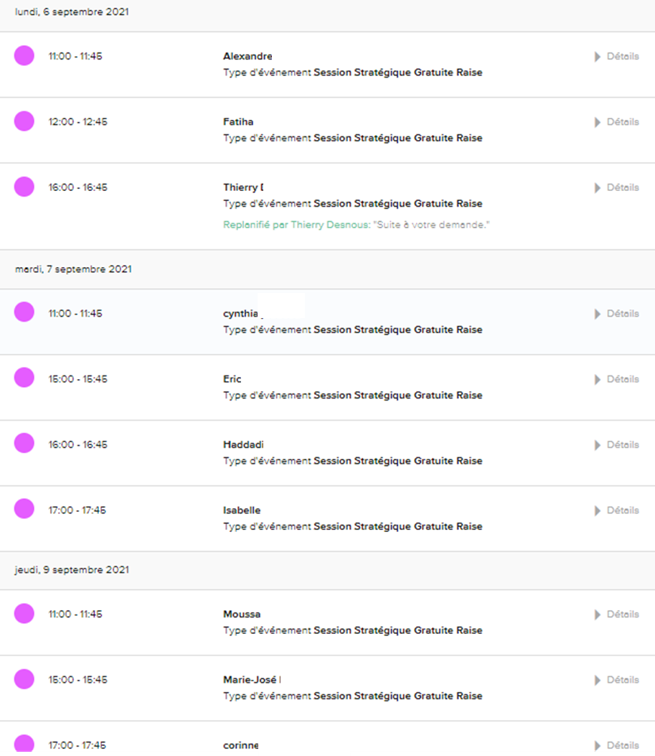Show Détails of Isabelle's session
The image size is (655, 756).
coord(617,511)
